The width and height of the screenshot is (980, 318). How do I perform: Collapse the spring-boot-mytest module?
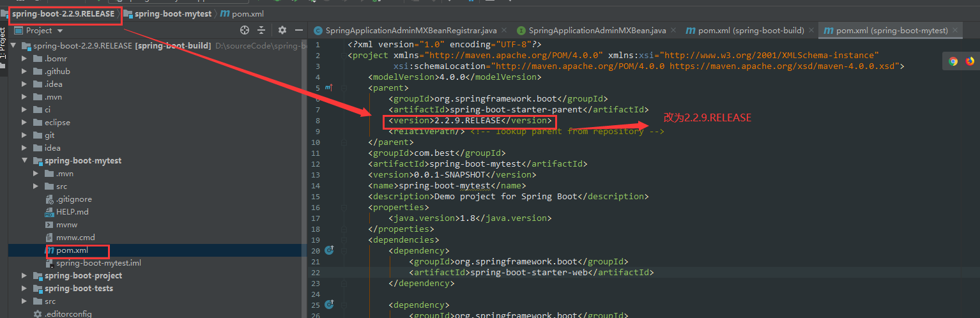(x=24, y=161)
